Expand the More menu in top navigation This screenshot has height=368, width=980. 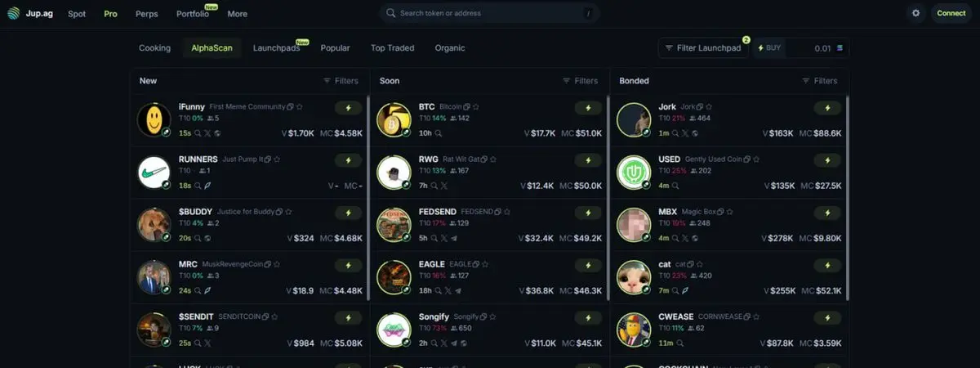click(238, 14)
